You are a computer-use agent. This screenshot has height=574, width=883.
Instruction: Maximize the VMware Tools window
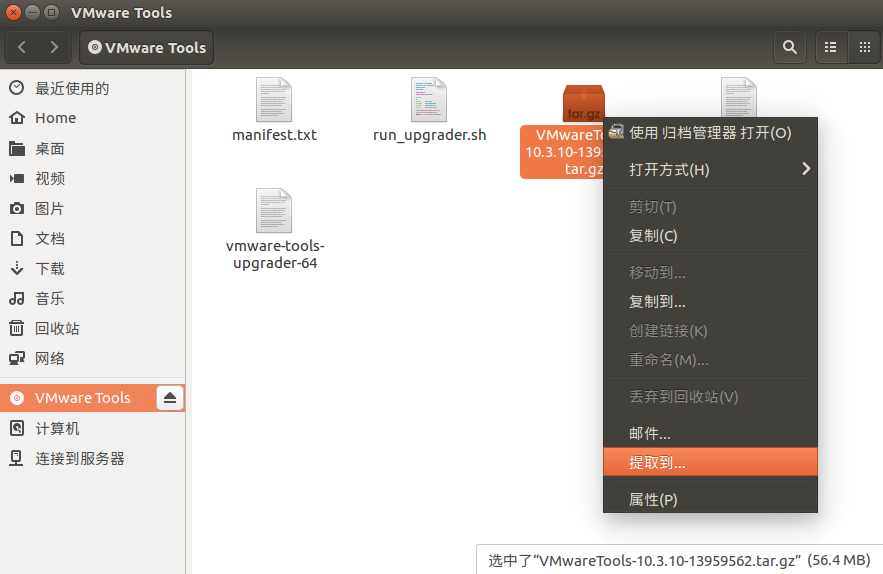point(51,12)
